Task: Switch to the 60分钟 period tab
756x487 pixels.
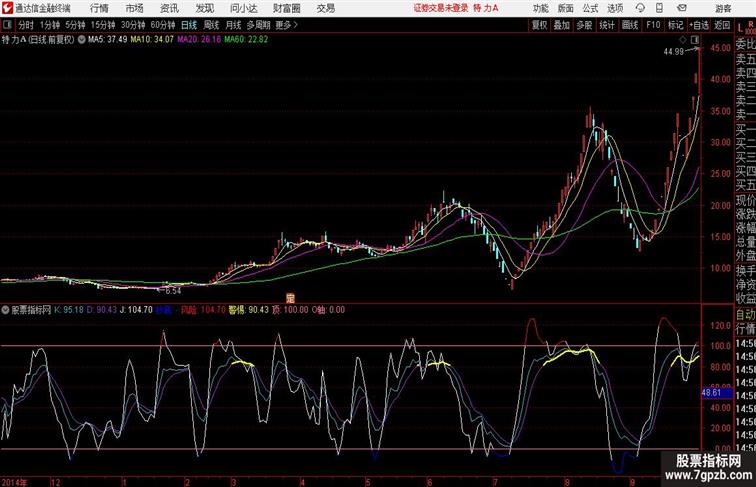Action: click(x=163, y=25)
